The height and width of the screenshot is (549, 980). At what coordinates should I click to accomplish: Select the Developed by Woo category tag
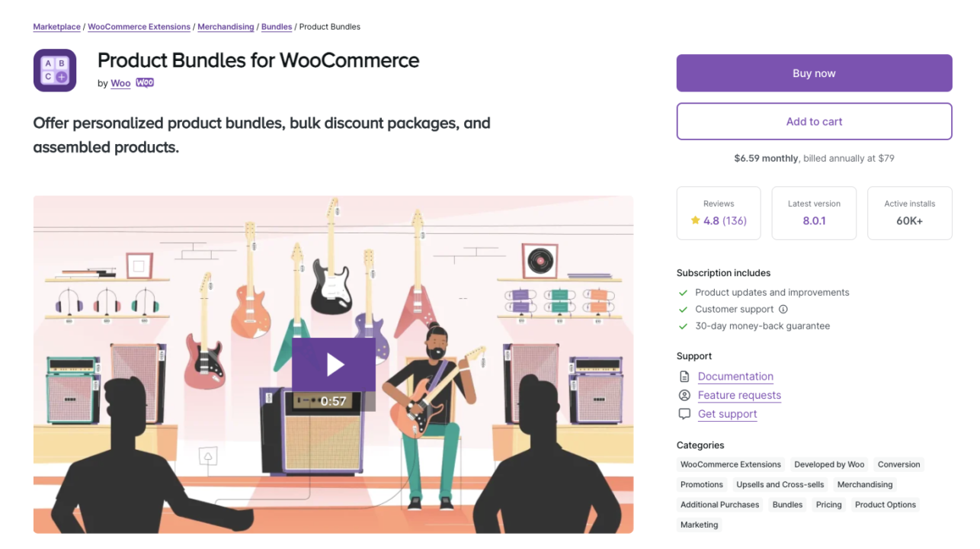click(x=829, y=464)
